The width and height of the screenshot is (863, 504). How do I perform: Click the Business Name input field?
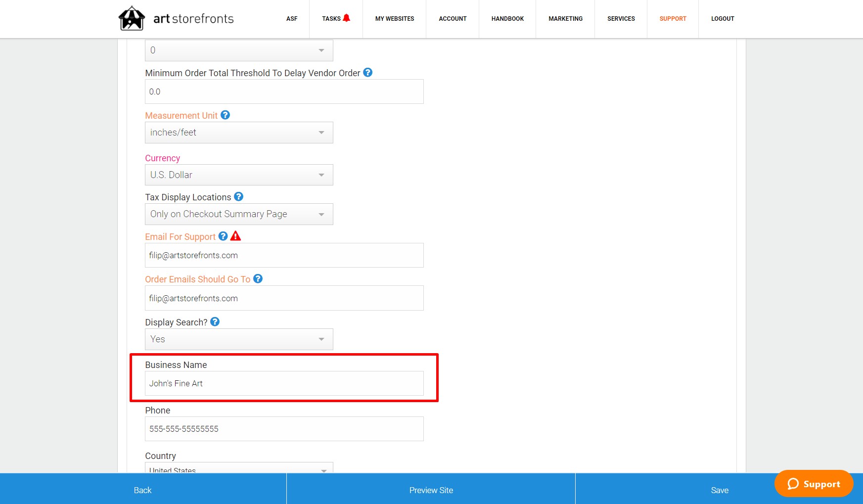coord(284,383)
